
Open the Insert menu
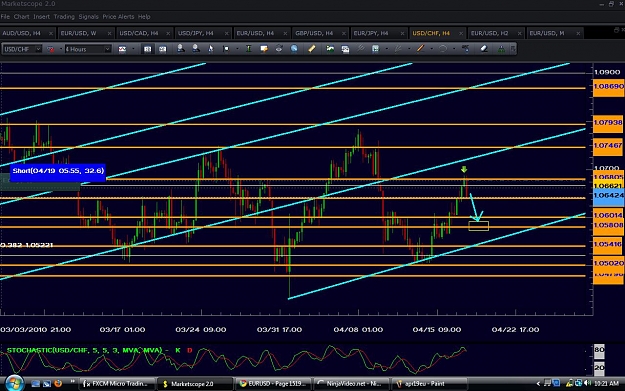coord(41,17)
